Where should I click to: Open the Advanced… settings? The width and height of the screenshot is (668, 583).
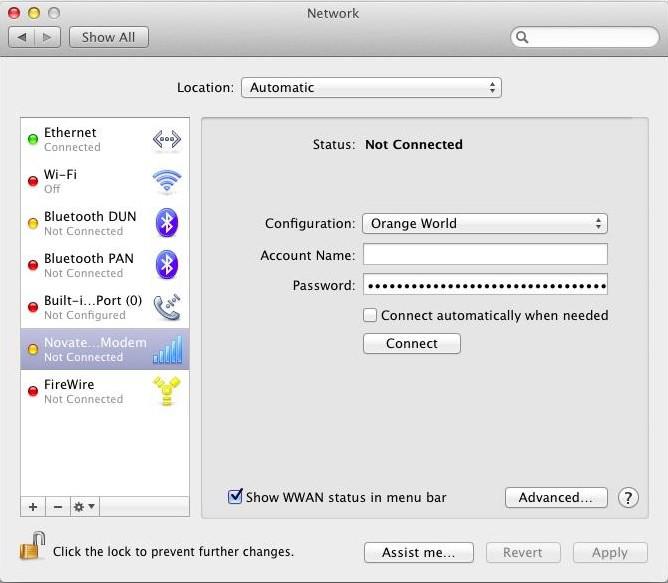(556, 498)
